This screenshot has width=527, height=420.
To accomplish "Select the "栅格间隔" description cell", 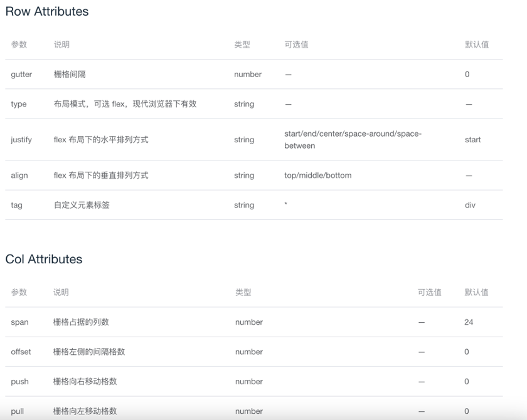I will click(70, 74).
